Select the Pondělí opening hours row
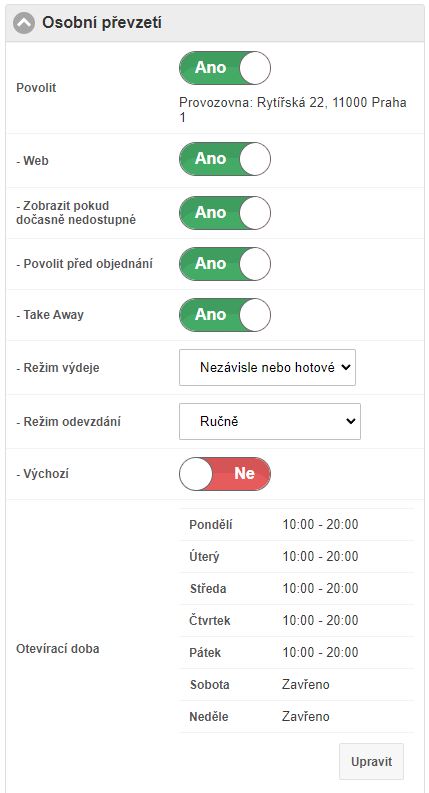 [296, 524]
